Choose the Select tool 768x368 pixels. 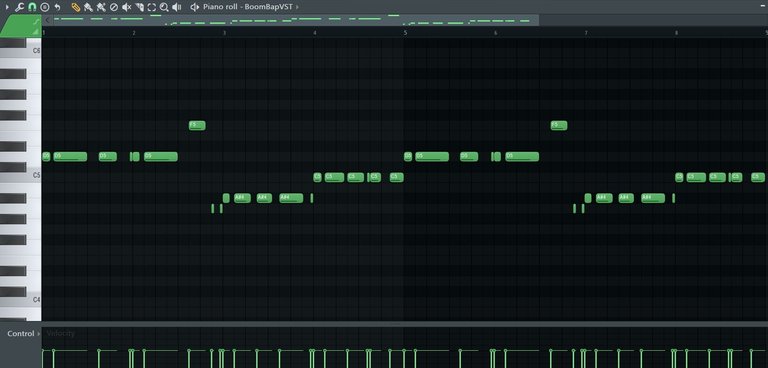point(151,7)
